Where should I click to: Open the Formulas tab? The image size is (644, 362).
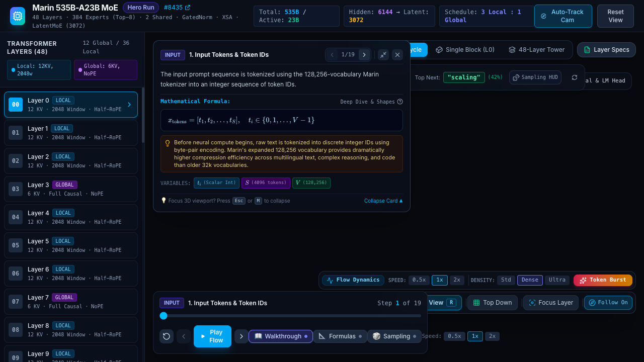(340, 336)
